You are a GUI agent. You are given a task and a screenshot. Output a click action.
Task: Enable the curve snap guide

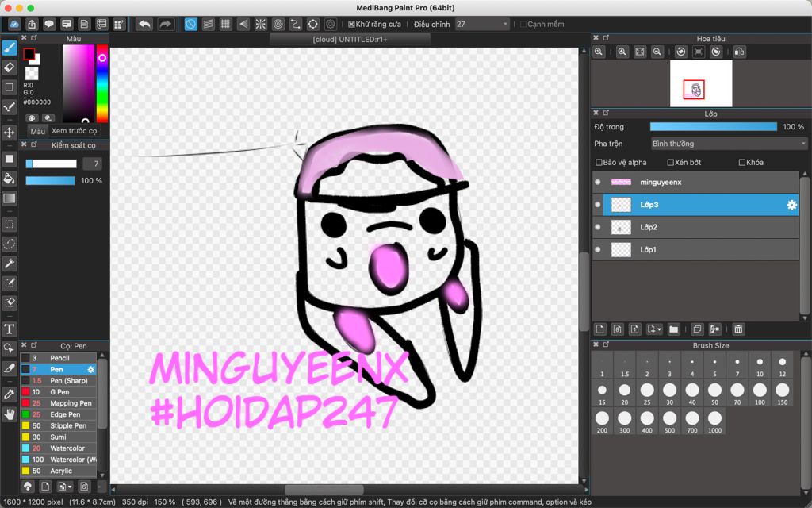point(295,24)
